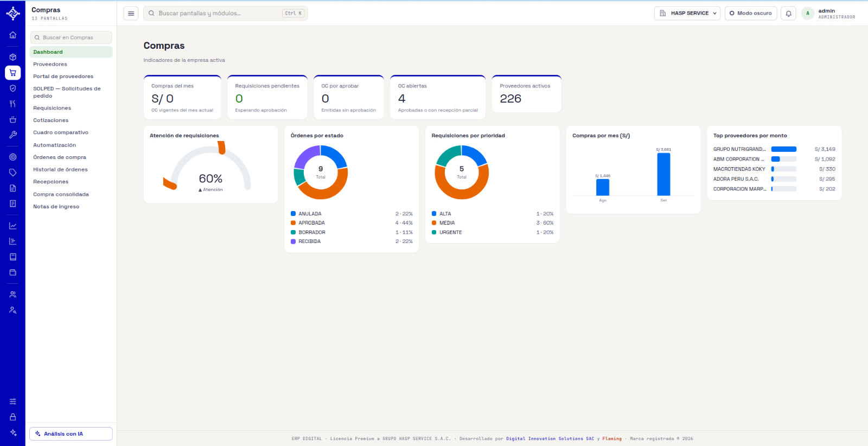Open the user search icon

12,310
